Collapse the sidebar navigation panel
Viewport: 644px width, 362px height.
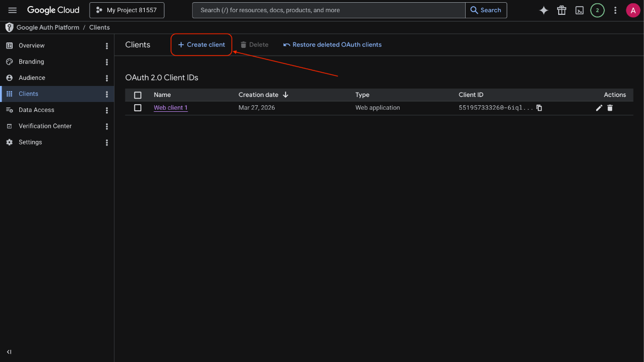(9, 352)
